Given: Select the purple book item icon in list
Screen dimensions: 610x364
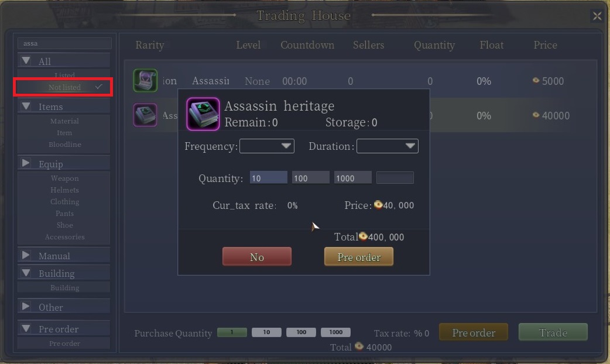Looking at the screenshot, I should [145, 115].
